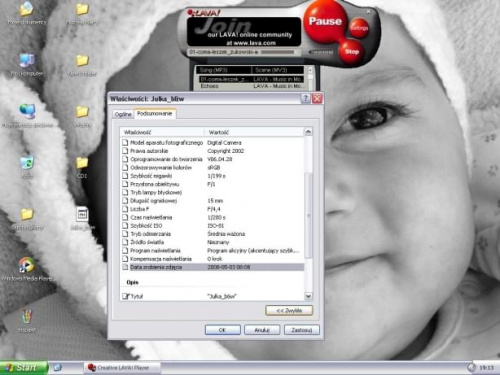Click the Tytuł value "Julka_b&w"

point(222,296)
